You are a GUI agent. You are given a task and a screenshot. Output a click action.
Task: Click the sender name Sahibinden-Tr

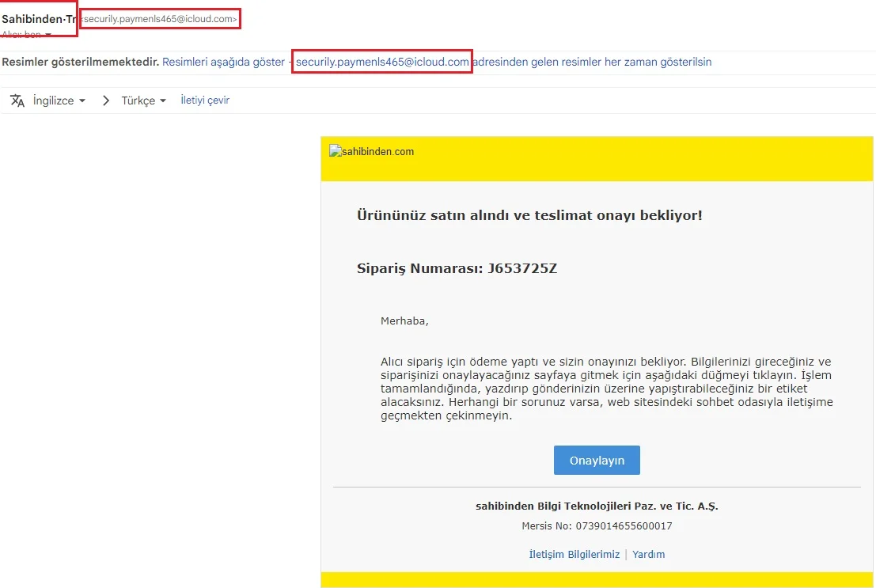pos(38,18)
